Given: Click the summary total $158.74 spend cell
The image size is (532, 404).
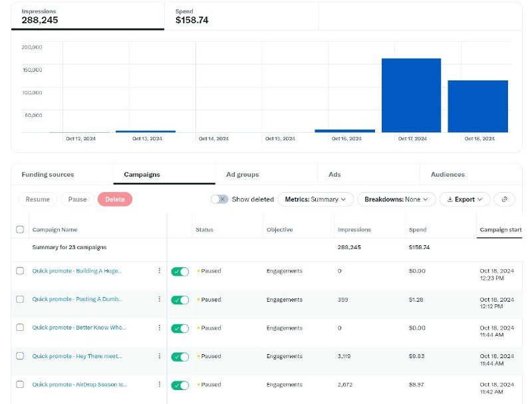Looking at the screenshot, I should click(x=419, y=247).
